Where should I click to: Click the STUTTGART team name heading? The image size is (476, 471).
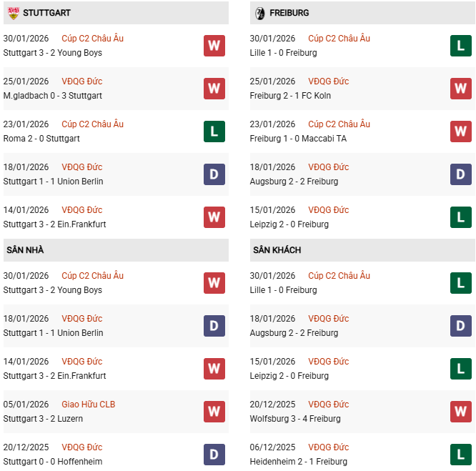tap(46, 13)
